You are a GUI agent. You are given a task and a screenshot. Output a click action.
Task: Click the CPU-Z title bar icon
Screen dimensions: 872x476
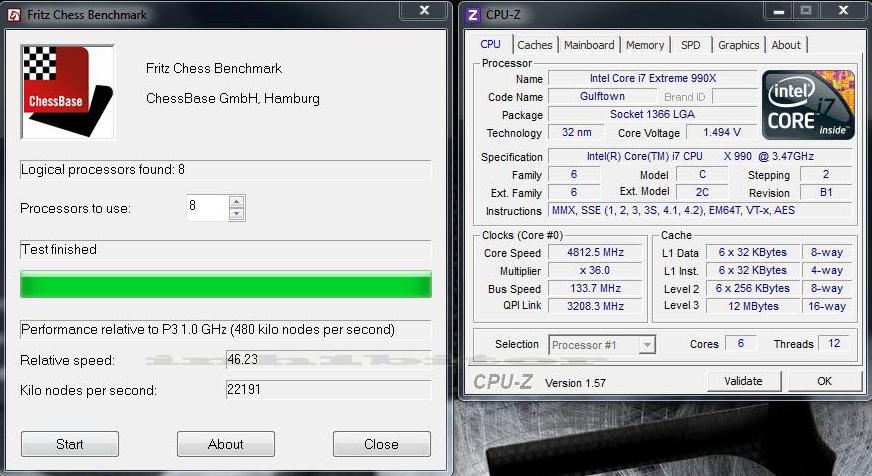click(x=473, y=13)
